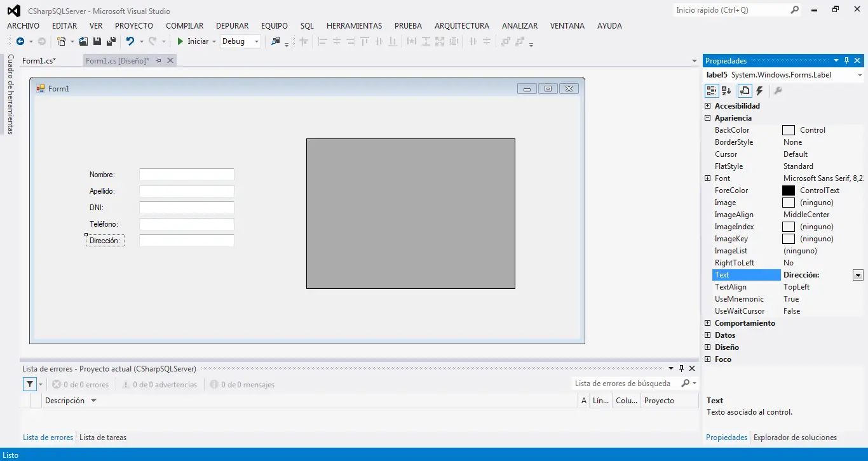
Task: Open the Iniciar button dropdown arrow
Action: [214, 41]
